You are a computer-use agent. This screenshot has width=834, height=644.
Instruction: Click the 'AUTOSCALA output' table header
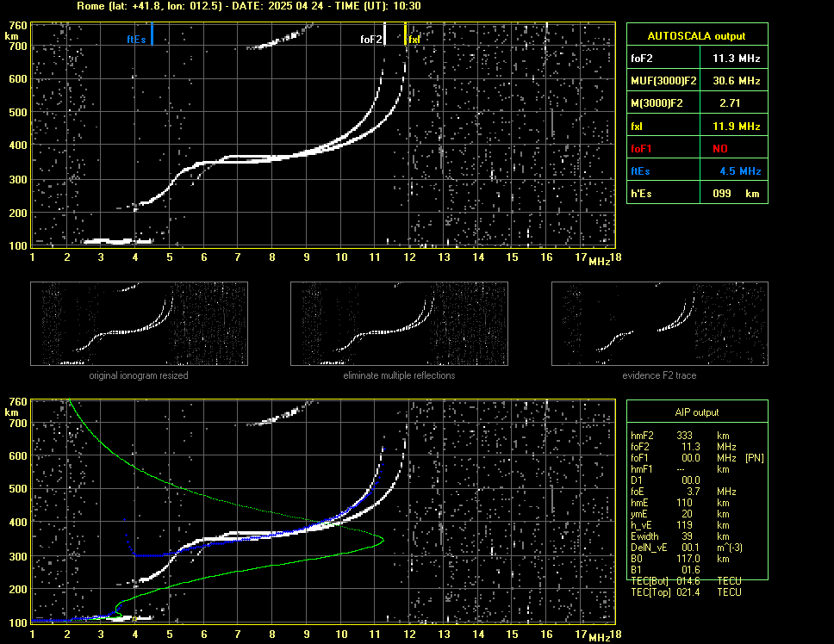point(697,35)
